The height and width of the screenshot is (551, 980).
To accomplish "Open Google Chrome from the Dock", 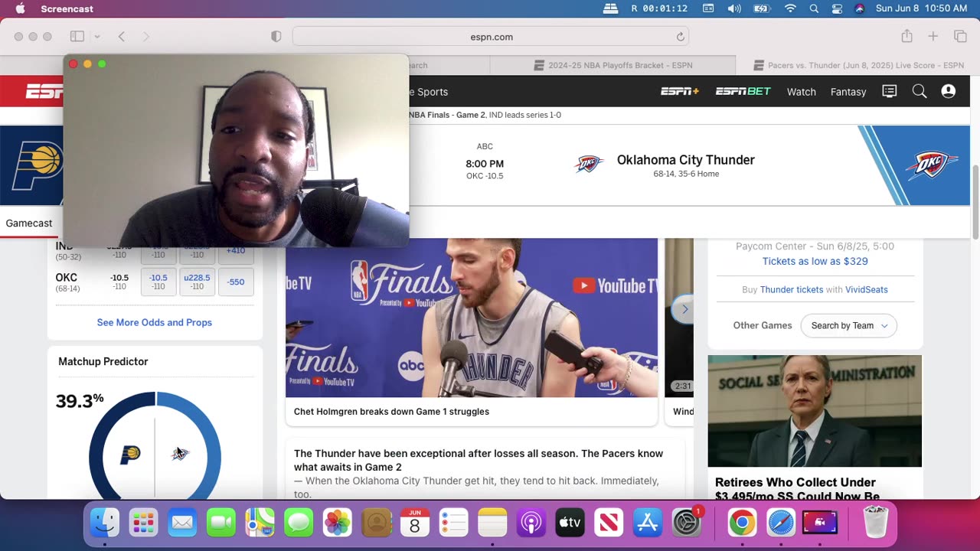I will pos(742,523).
